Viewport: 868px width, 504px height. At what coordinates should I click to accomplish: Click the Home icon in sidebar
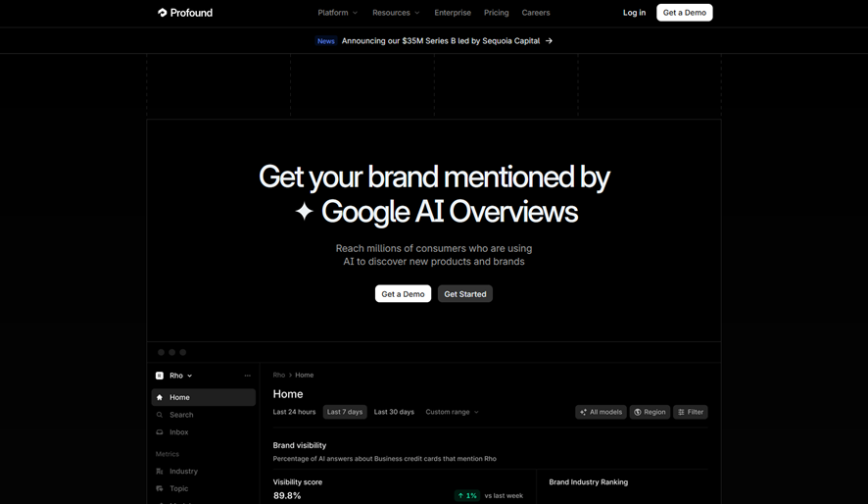[160, 397]
